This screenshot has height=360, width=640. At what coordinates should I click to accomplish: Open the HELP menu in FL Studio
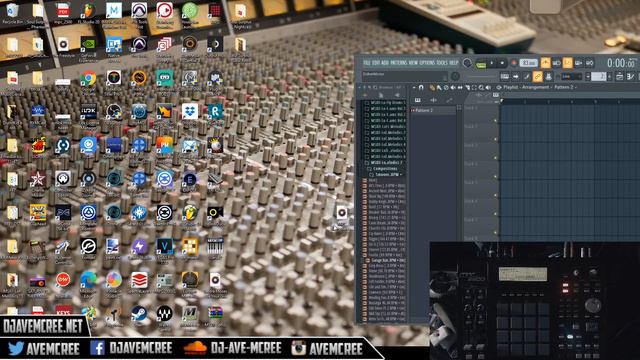point(454,63)
